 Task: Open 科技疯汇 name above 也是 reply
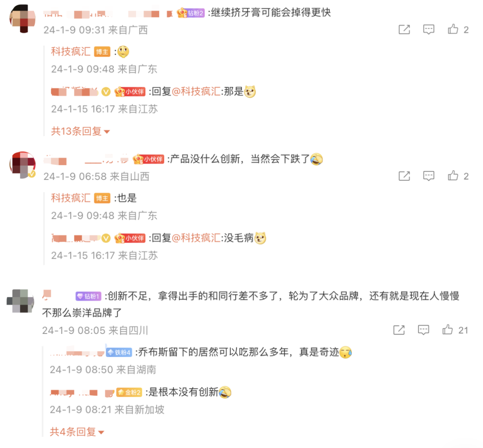tap(71, 198)
